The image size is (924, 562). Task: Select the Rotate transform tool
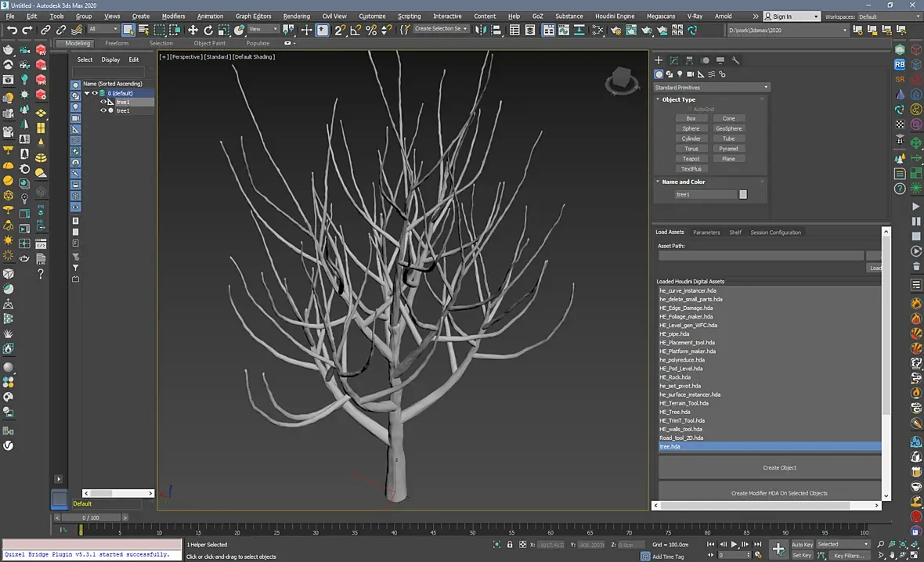click(x=208, y=30)
